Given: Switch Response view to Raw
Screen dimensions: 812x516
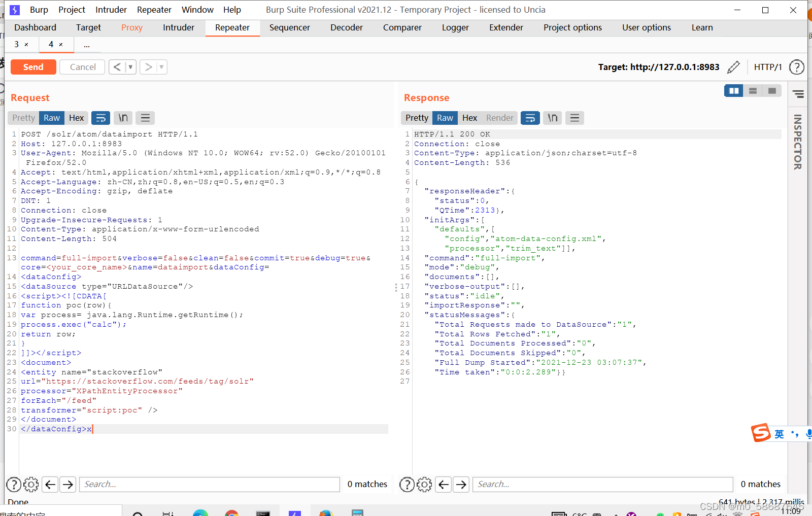Looking at the screenshot, I should pyautogui.click(x=445, y=118).
